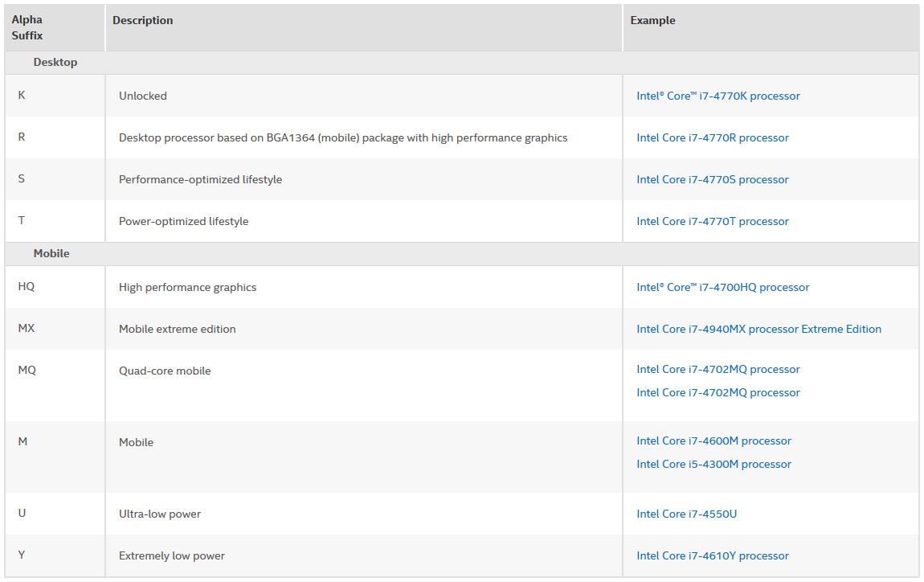The height and width of the screenshot is (582, 924).
Task: Open the Intel Core i7-4770K processor link
Action: 718,96
